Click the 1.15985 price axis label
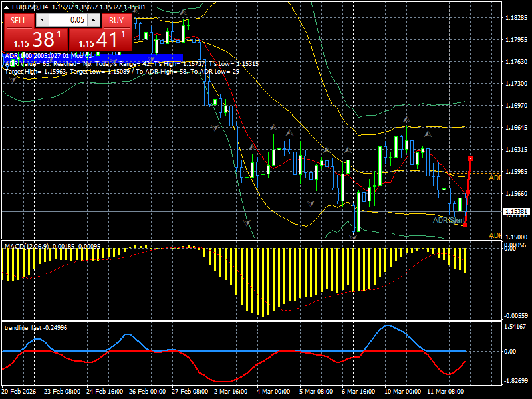 516,172
